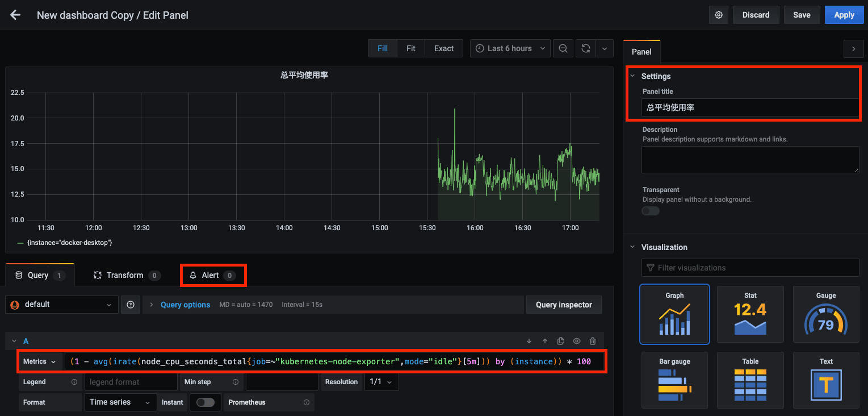
Task: Collapse the right options pane arrow
Action: [853, 49]
